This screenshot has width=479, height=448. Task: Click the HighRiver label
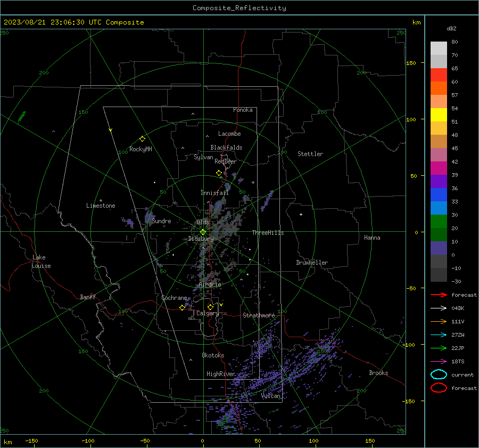[x=221, y=374]
